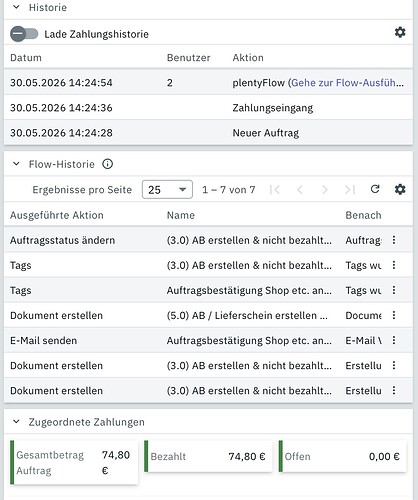Open three-dot menu for first Tags row

pos(394,265)
